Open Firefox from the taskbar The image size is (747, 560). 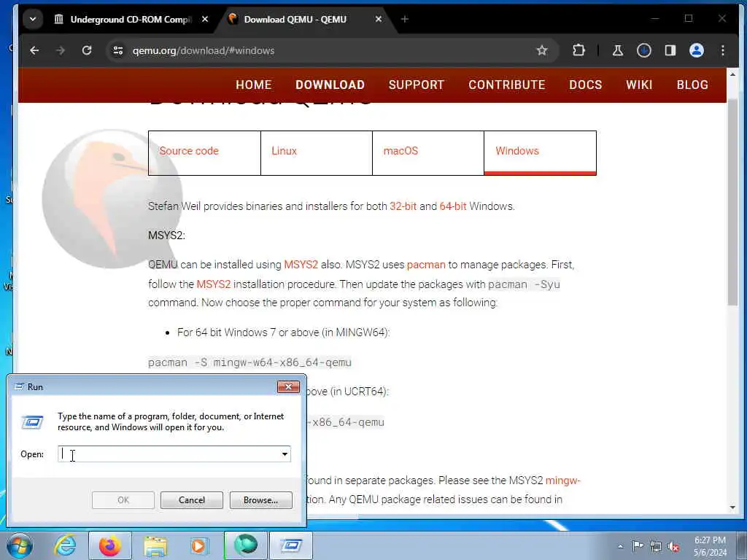point(109,545)
